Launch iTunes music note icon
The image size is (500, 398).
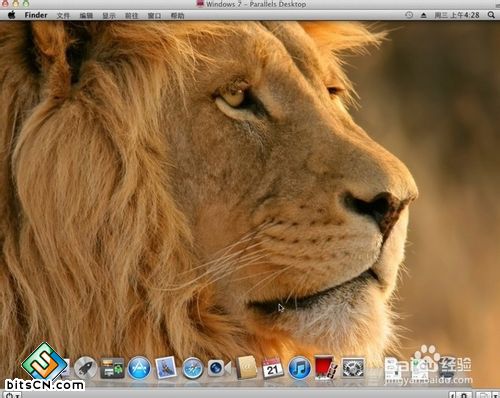(299, 368)
